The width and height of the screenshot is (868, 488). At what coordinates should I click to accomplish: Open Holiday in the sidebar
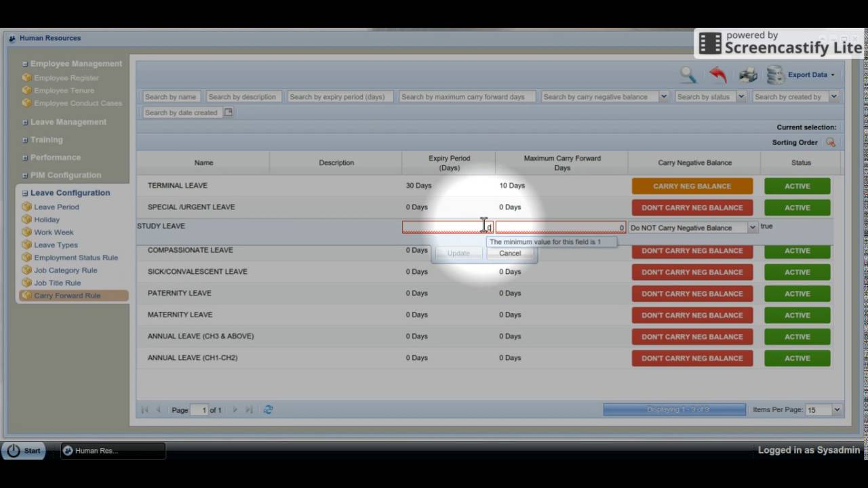click(47, 220)
